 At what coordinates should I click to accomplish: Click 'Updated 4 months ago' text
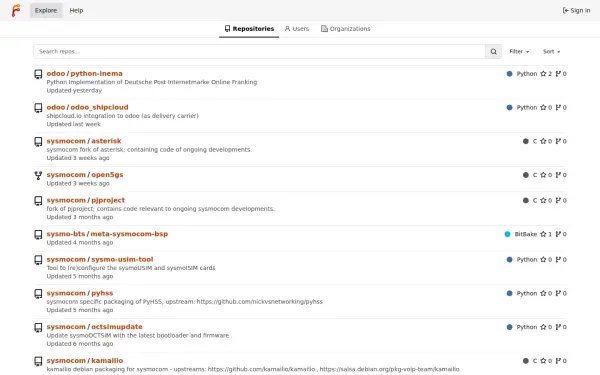tap(80, 243)
